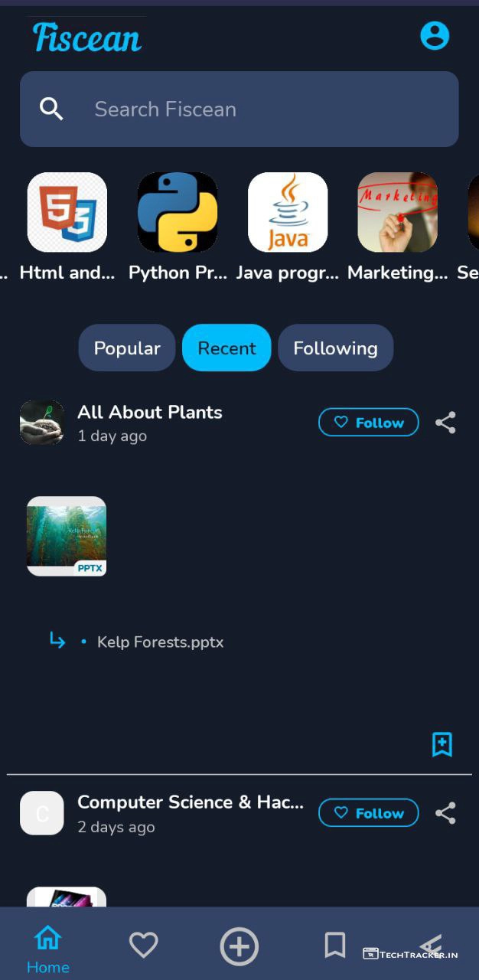479x980 pixels.
Task: Go to the Home tab
Action: point(47,948)
